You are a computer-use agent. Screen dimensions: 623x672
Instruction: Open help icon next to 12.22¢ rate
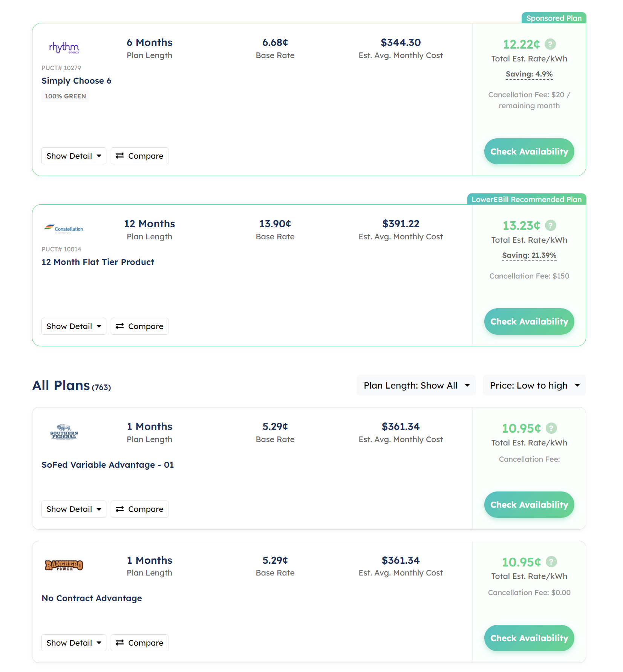(x=550, y=44)
